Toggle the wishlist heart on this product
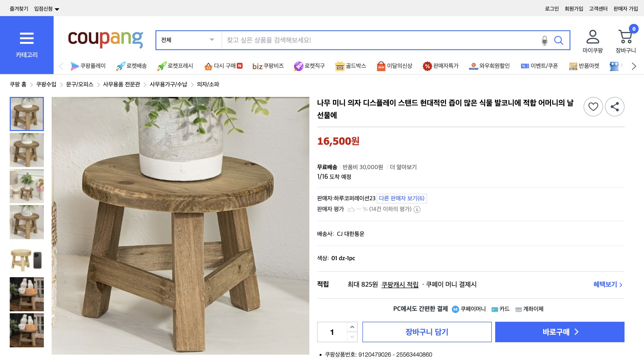 pyautogui.click(x=593, y=106)
